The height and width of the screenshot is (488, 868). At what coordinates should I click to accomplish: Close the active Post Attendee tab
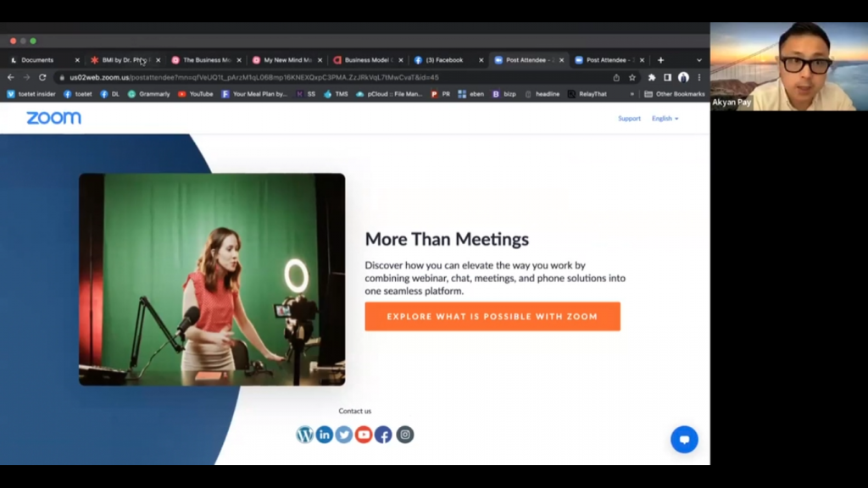561,60
